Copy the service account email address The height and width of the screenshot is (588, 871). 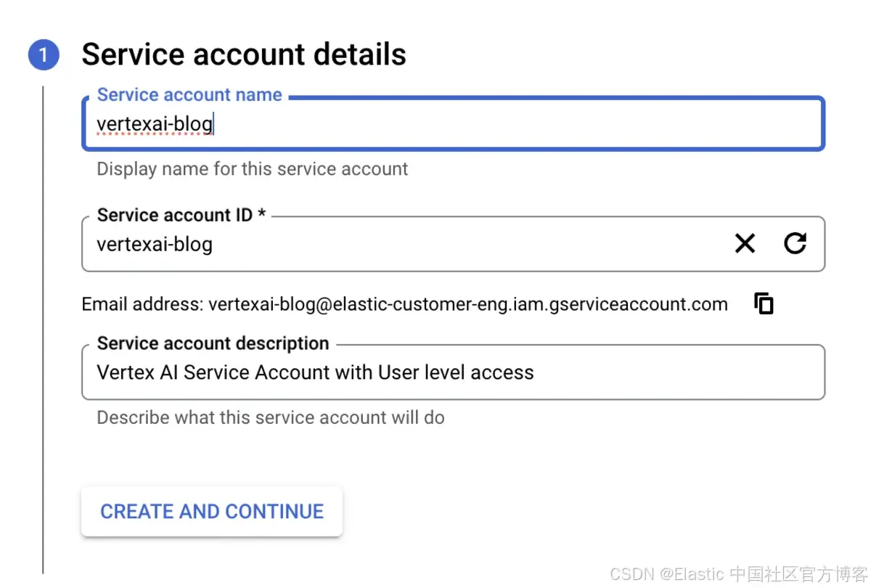[764, 303]
